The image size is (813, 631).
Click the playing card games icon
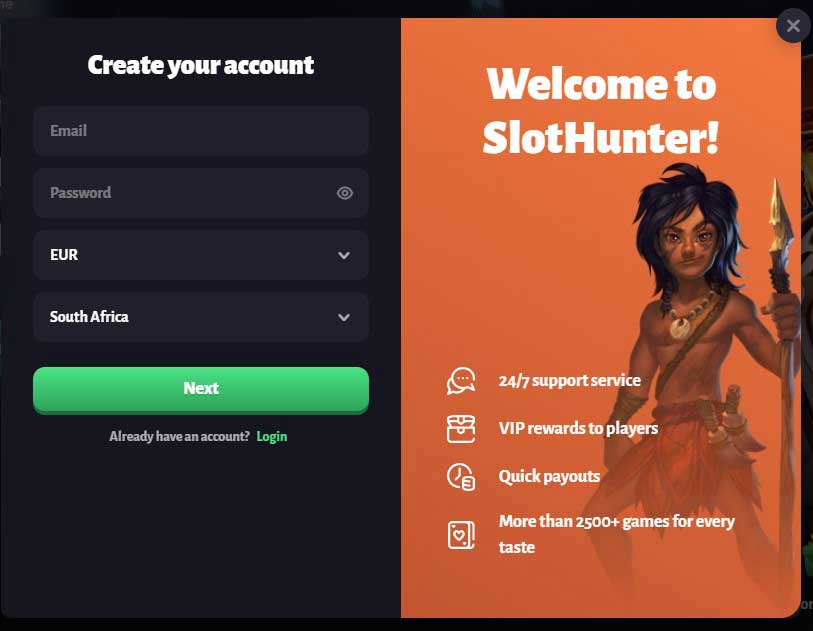tap(461, 535)
